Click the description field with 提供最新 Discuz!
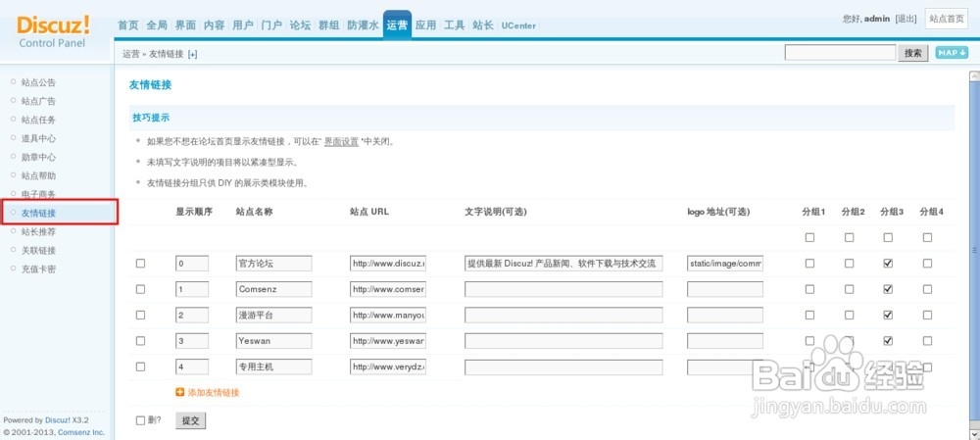980x440 pixels. (563, 264)
